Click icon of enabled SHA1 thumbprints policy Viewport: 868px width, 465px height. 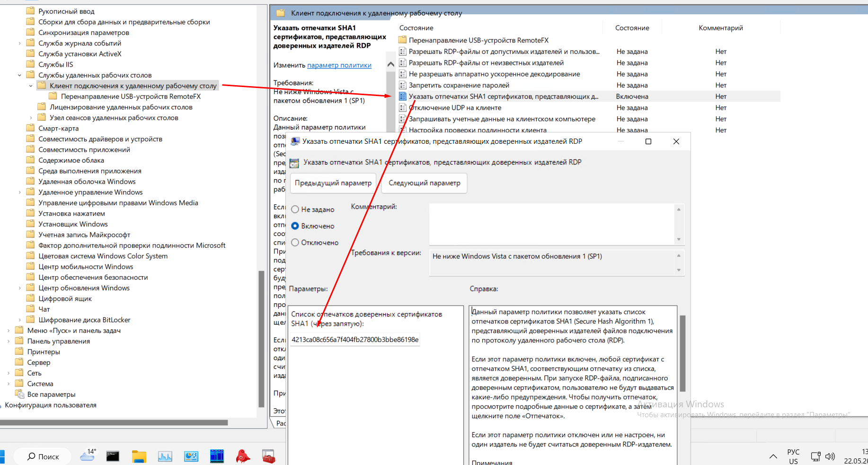403,97
